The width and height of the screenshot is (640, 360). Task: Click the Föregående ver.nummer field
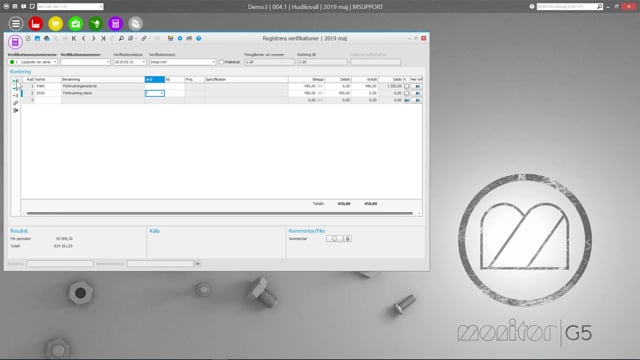pos(269,62)
